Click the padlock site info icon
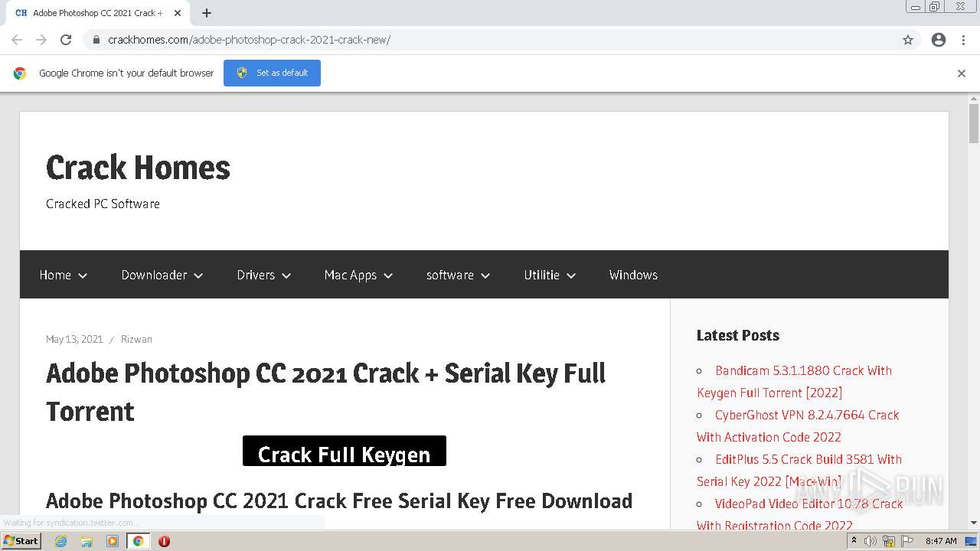Image resolution: width=980 pixels, height=551 pixels. (x=96, y=40)
